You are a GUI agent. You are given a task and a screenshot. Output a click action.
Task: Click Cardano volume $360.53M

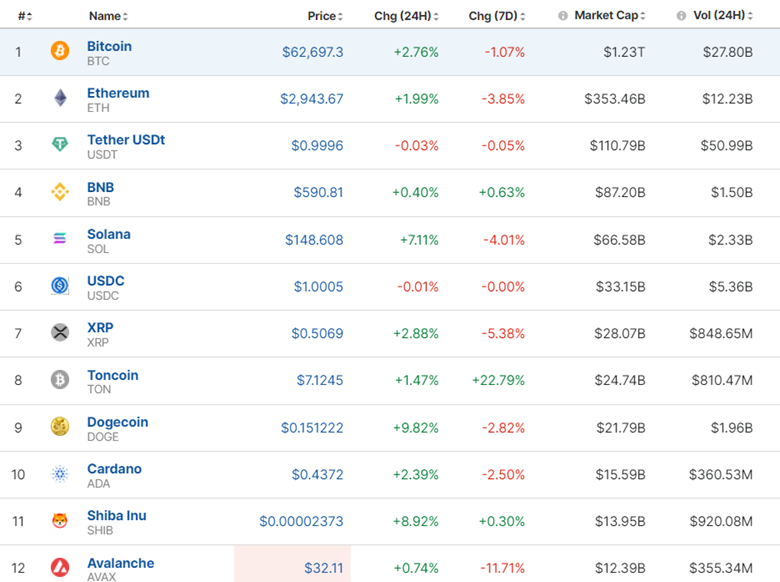point(721,475)
